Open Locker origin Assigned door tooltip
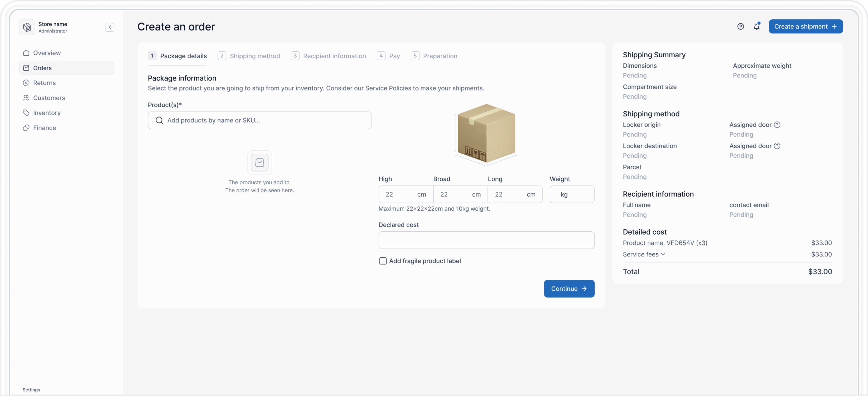 pos(777,125)
